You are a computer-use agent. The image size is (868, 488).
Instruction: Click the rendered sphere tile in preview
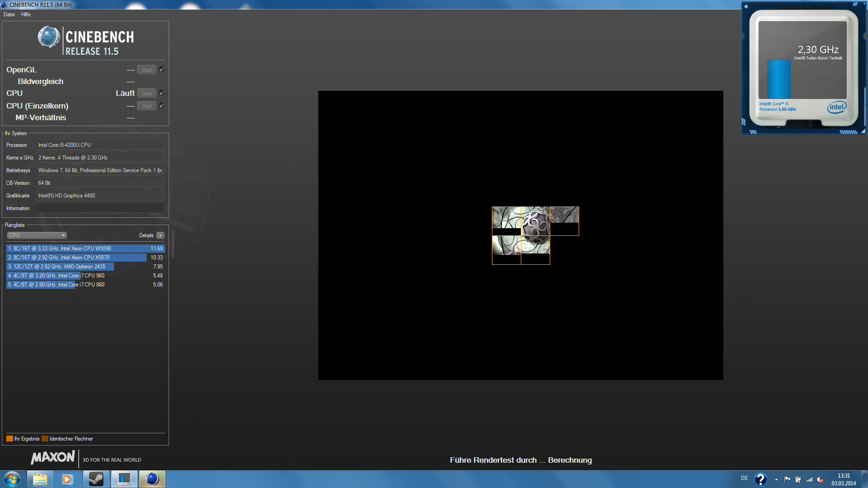click(535, 221)
